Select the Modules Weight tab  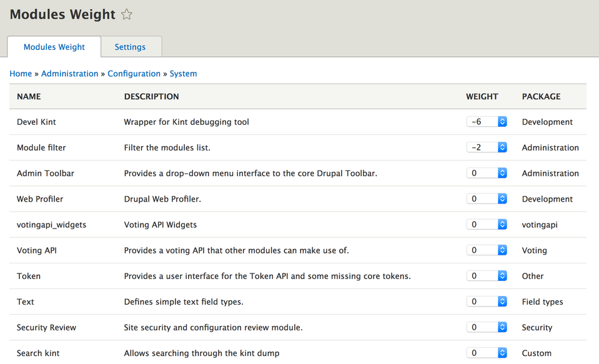54,47
